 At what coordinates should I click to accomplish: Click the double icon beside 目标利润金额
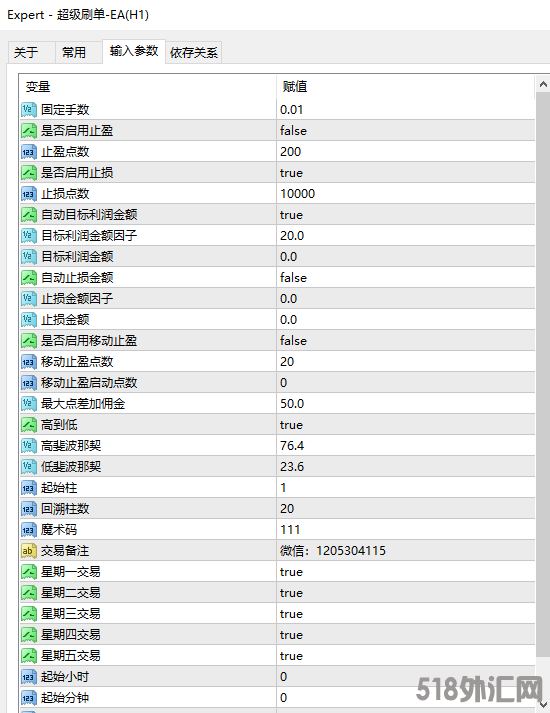[29, 257]
